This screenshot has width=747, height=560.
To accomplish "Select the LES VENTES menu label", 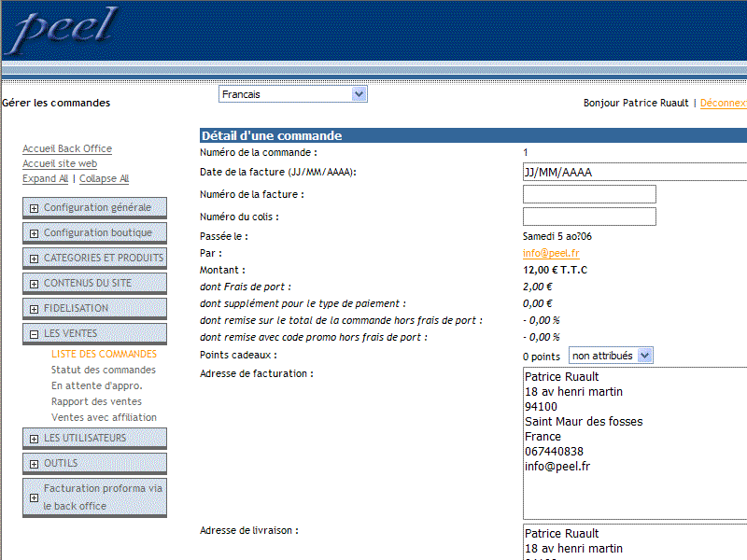I will pos(71,333).
